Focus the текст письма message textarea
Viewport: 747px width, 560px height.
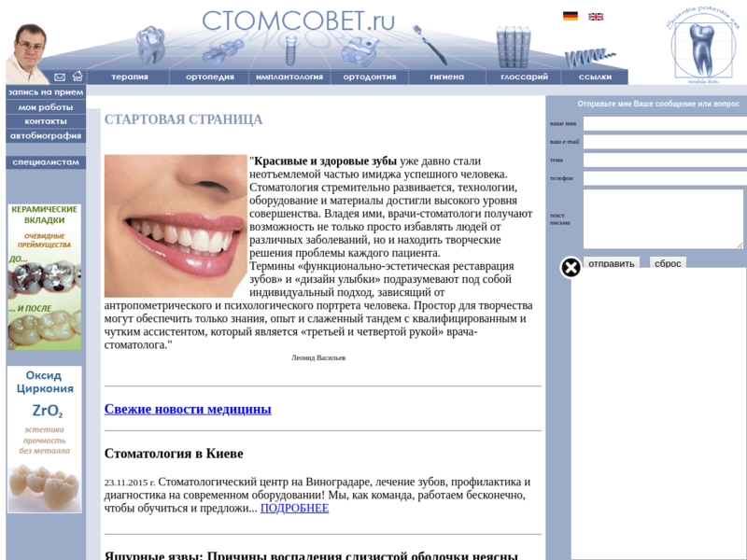[x=664, y=219]
